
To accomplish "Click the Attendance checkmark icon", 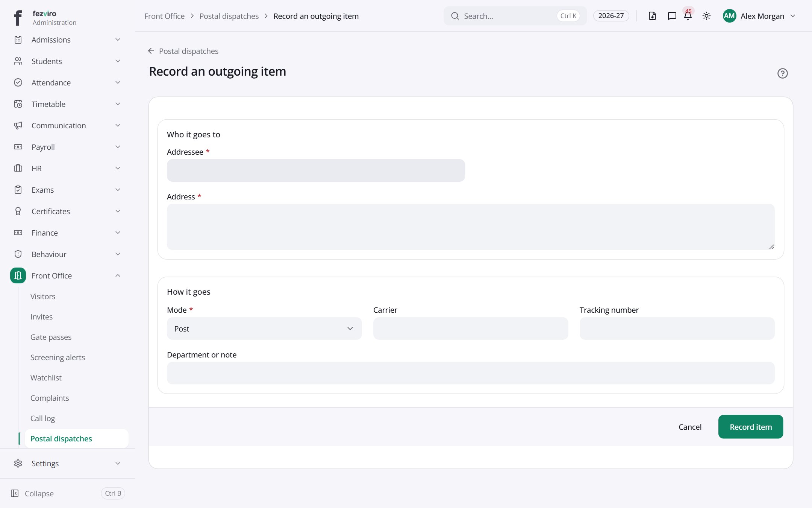I will click(18, 82).
